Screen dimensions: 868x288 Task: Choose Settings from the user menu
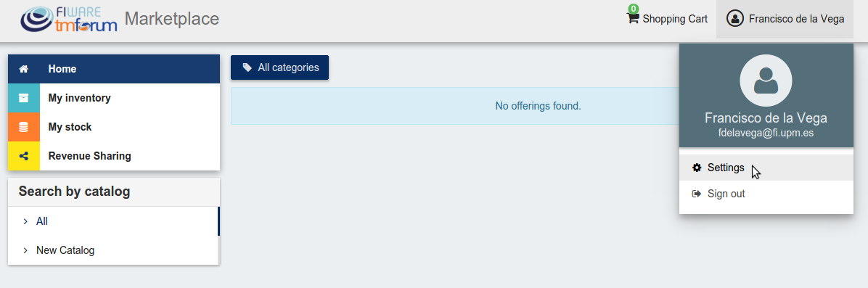point(766,168)
